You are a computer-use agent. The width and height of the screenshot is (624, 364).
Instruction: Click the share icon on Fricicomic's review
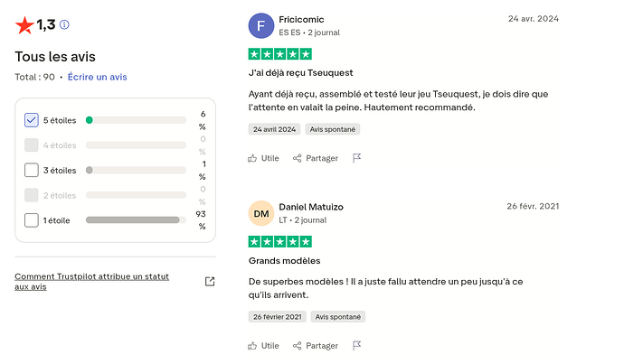298,158
